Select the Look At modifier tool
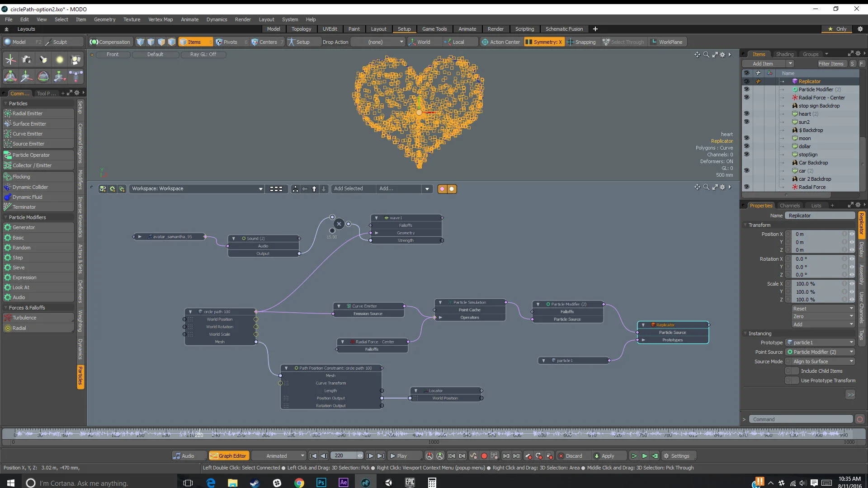Screen dimensions: 868x488 [x=21, y=287]
